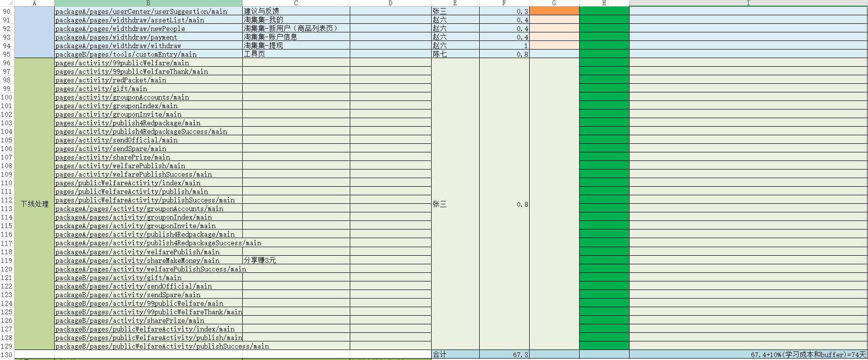Select green cell in row 90 column H

(604, 11)
